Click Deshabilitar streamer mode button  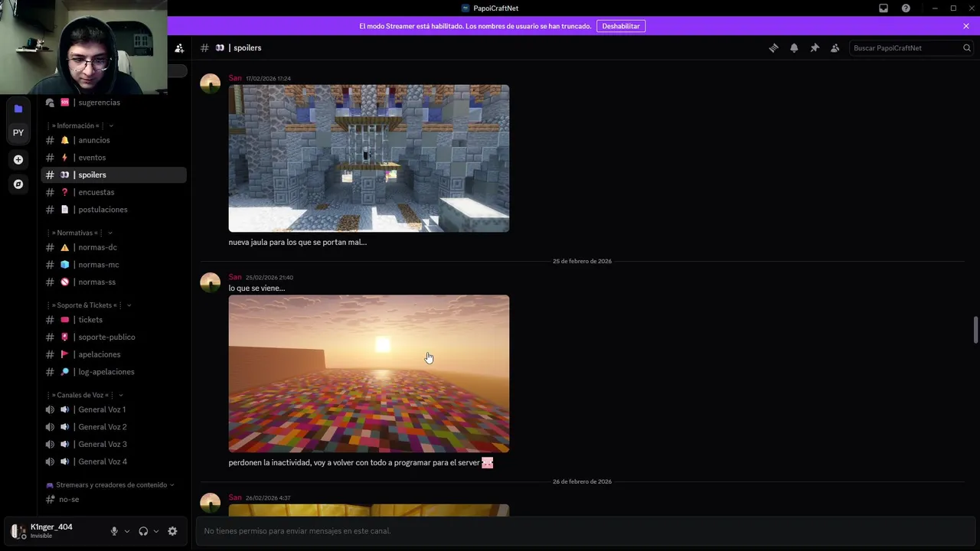coord(621,26)
